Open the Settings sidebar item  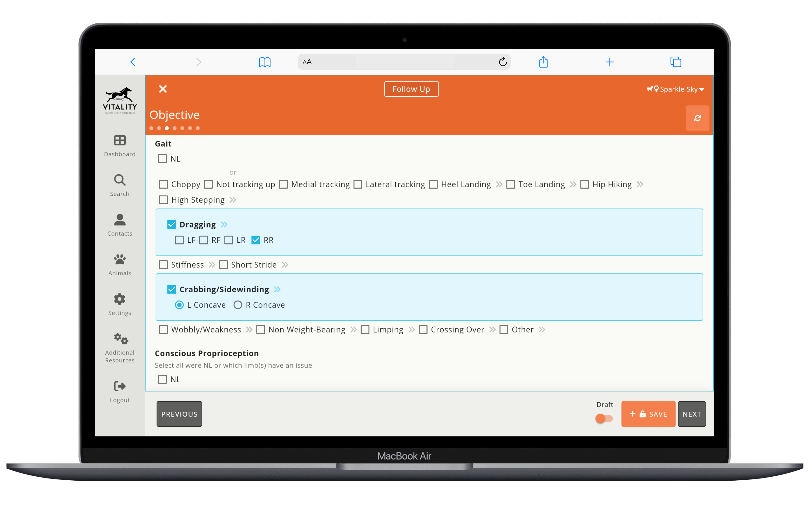pos(119,299)
